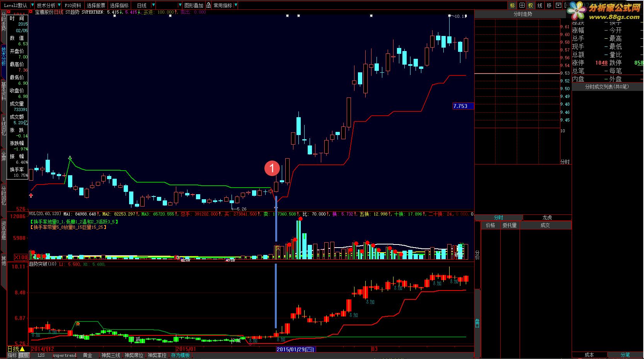Open the F10资料 button
This screenshot has height=359, width=644.
[x=73, y=5]
